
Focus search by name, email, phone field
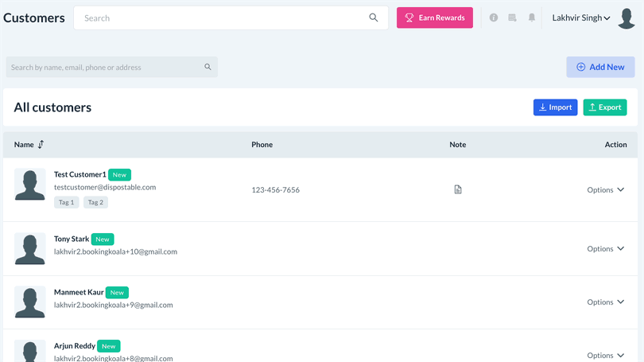click(x=112, y=67)
